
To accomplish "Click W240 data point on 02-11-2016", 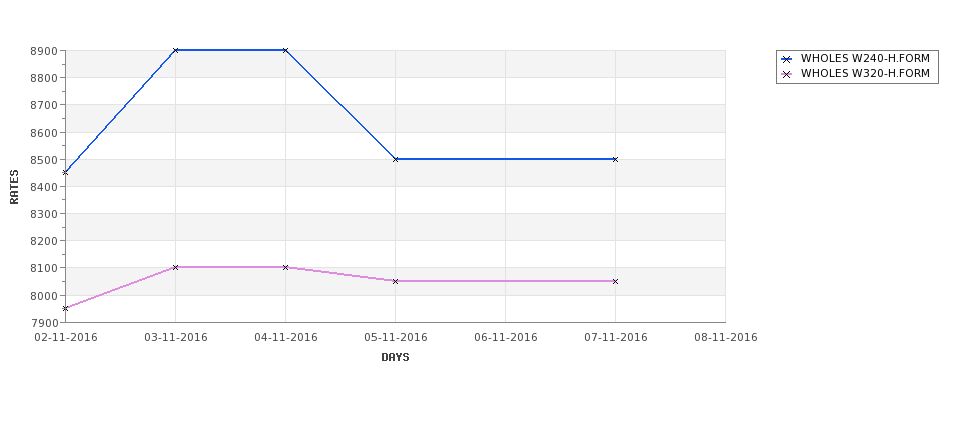I will (x=65, y=172).
